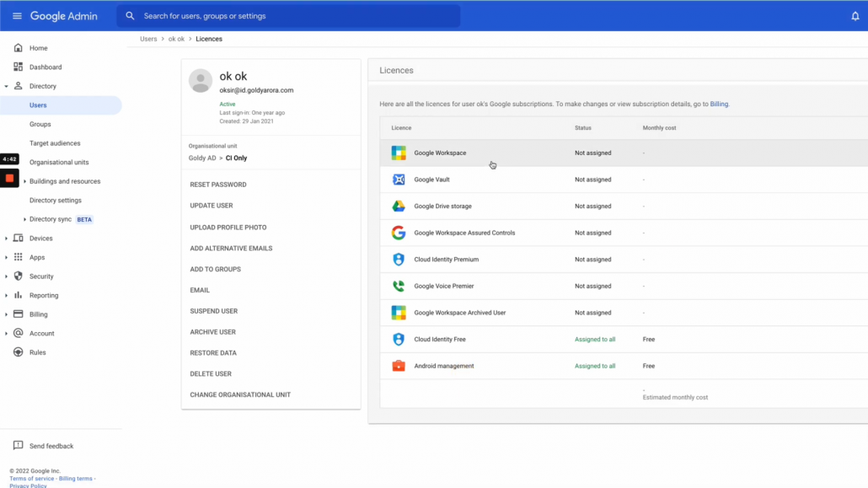Screen dimensions: 868x488
Task: Click ADD TO GROUPS action
Action: click(216, 269)
